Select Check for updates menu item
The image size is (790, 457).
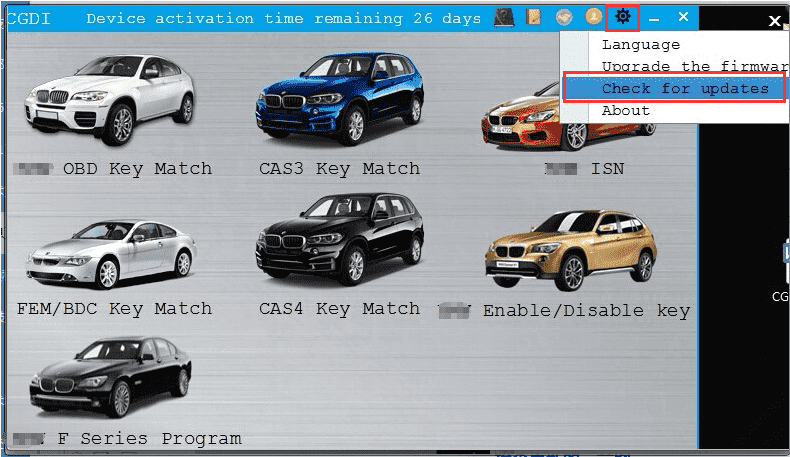point(674,89)
